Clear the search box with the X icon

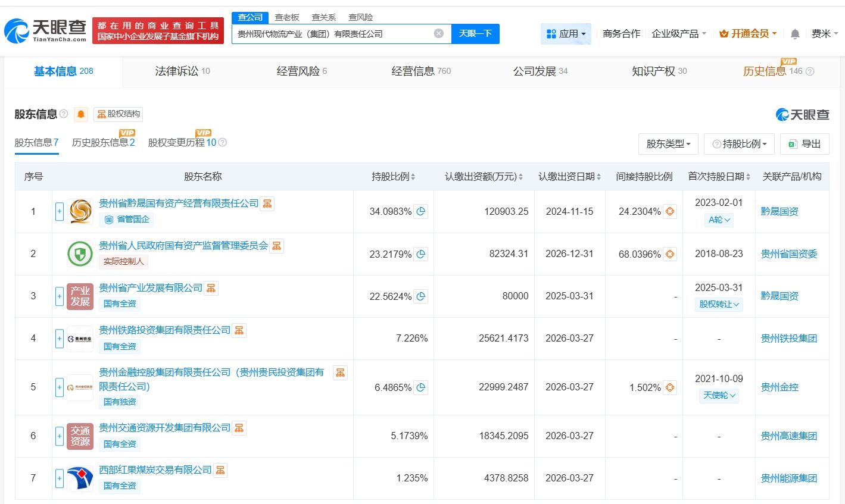click(x=439, y=33)
